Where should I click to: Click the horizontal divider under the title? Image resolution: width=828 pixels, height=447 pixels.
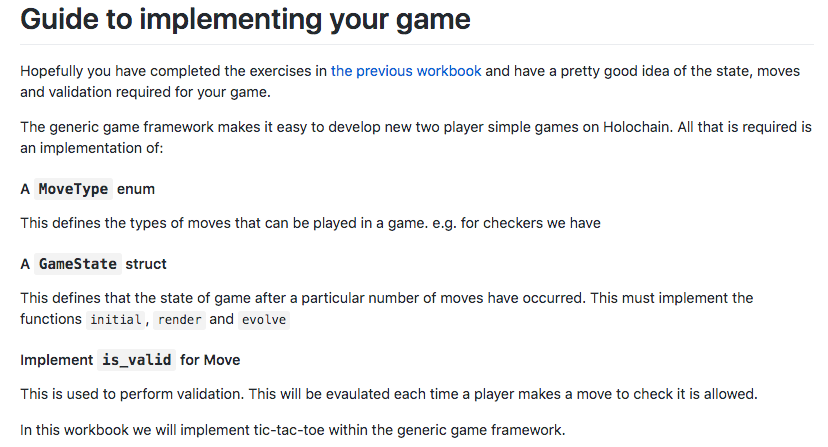(x=417, y=44)
